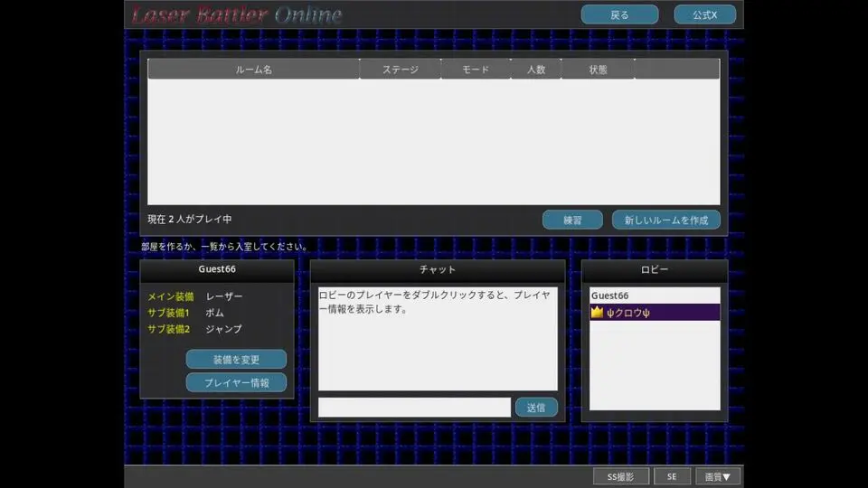Screen dimensions: 868x488
Task: Select ψクロウψ player in lobby list
Action: coord(655,312)
